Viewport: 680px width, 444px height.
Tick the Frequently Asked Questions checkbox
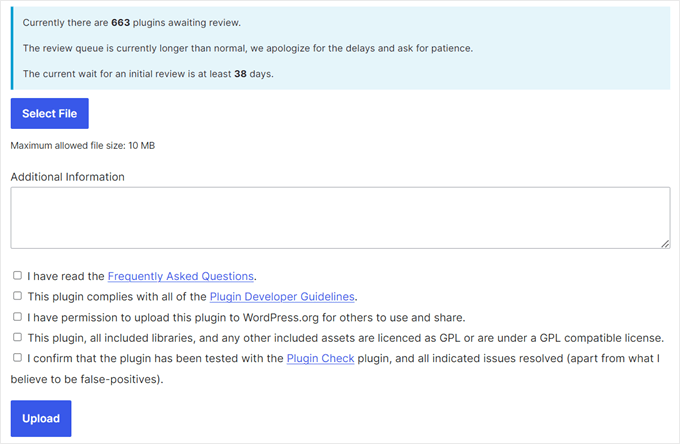coord(17,276)
